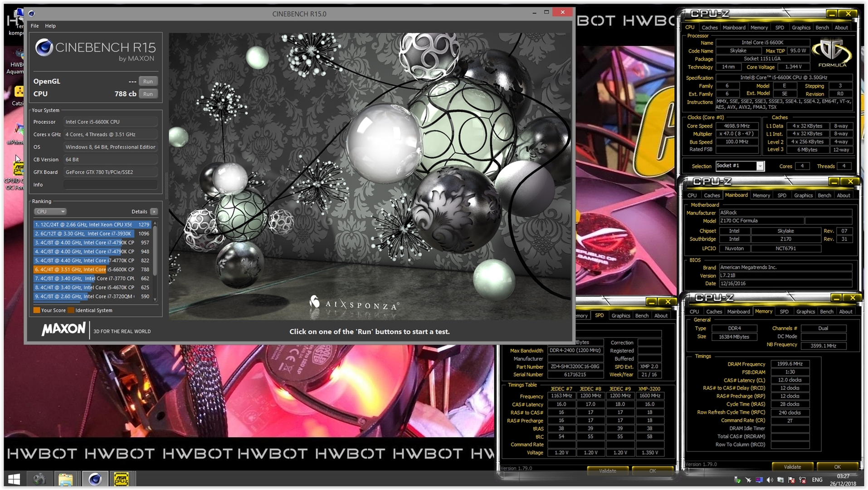Open Graphics tab in top CPU-Z window
This screenshot has width=868, height=490.
tap(801, 28)
